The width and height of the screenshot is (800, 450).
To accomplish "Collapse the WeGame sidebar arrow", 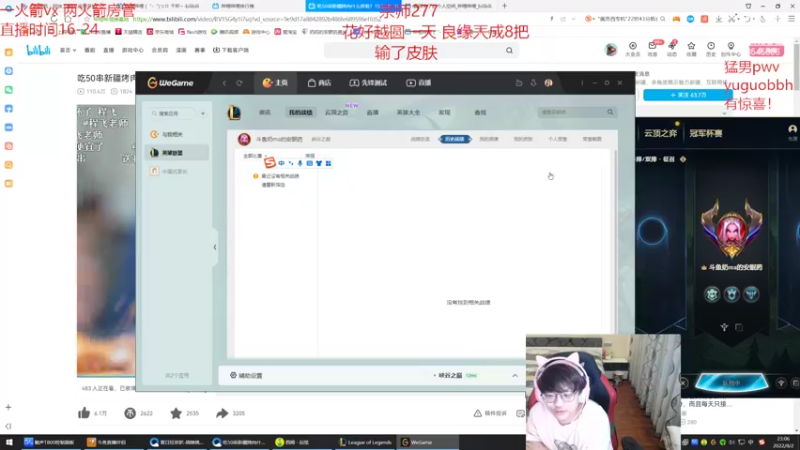I will click(215, 247).
